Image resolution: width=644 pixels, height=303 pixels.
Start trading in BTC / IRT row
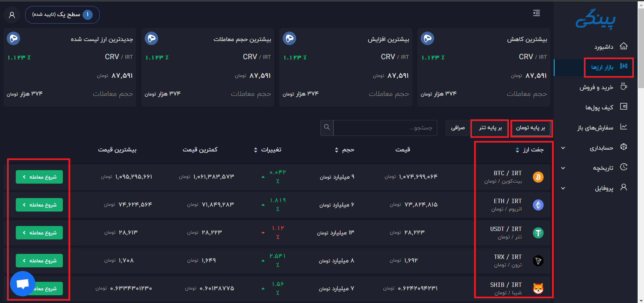coord(39,177)
